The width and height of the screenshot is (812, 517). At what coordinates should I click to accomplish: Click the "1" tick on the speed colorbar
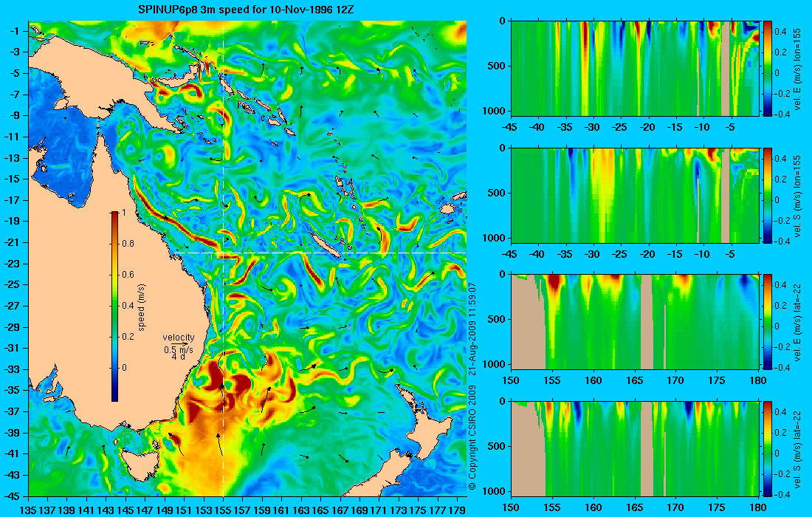(124, 212)
